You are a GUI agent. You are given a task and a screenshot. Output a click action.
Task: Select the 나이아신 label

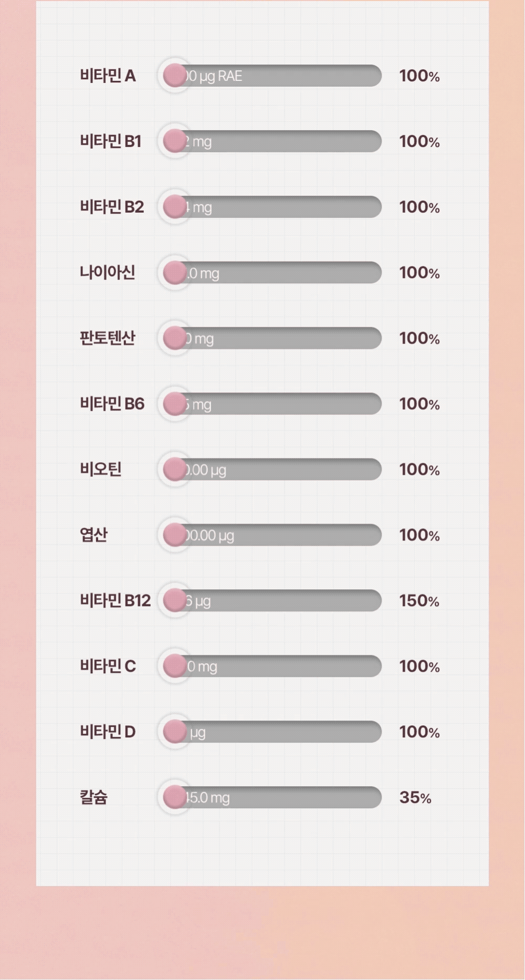click(107, 273)
